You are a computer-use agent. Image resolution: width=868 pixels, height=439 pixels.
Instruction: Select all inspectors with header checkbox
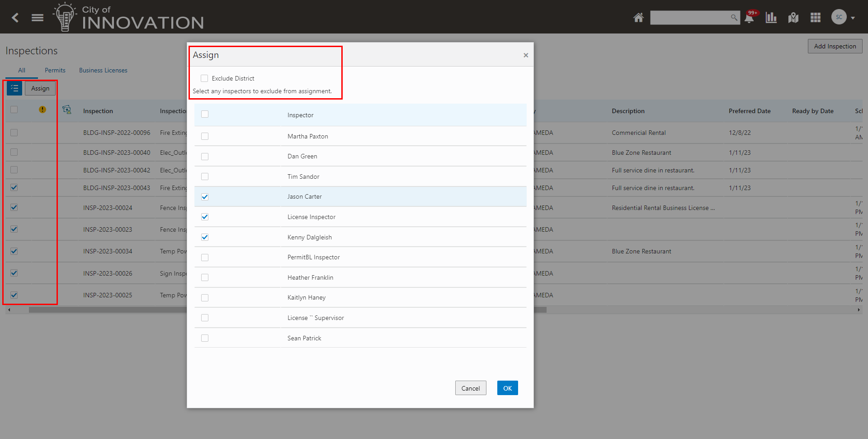205,115
